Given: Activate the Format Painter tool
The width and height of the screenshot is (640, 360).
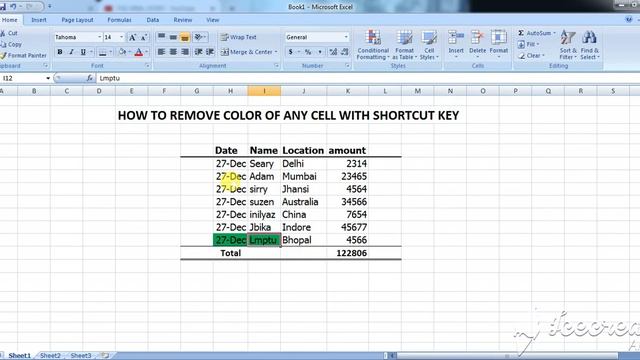Looking at the screenshot, I should 23,55.
